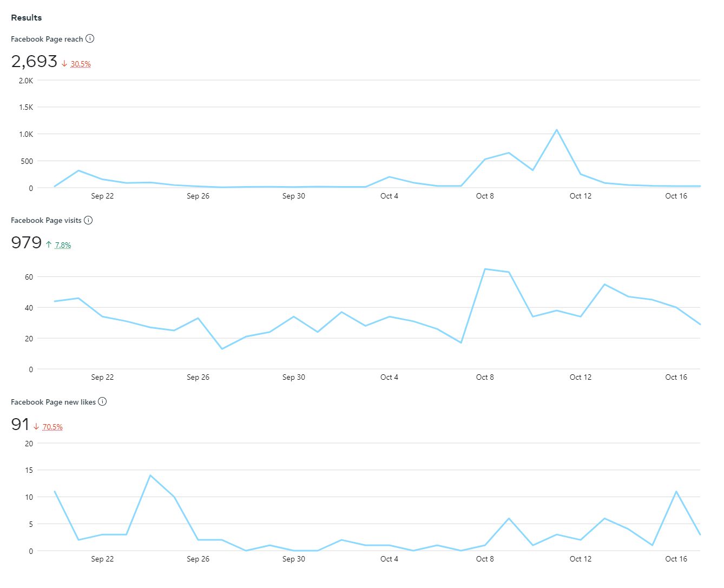Click the 30.5% reach change link

coord(81,64)
